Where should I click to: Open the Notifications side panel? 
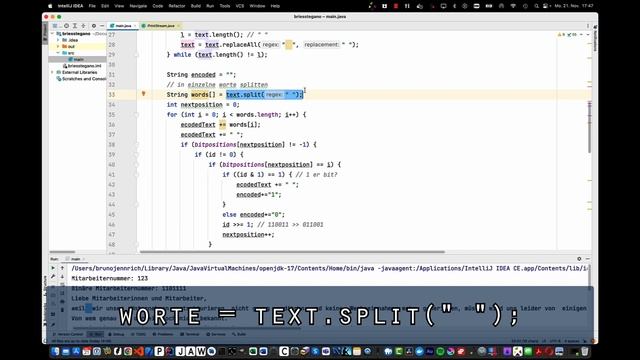[595, 39]
